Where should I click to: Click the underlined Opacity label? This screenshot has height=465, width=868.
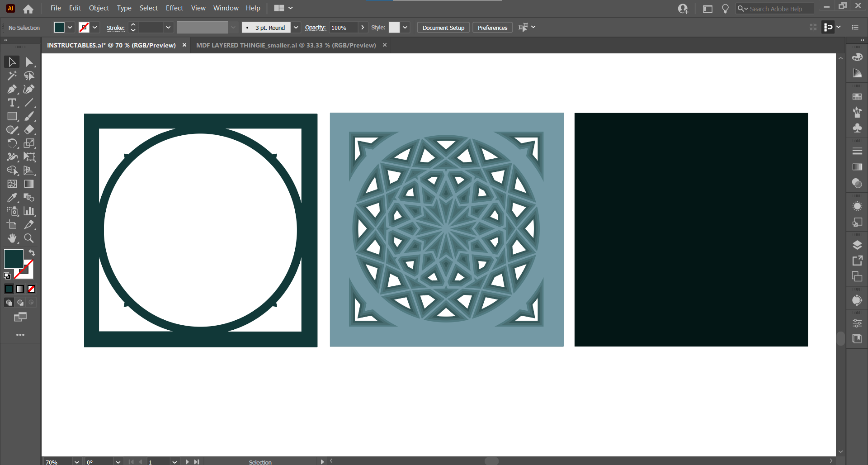click(316, 28)
